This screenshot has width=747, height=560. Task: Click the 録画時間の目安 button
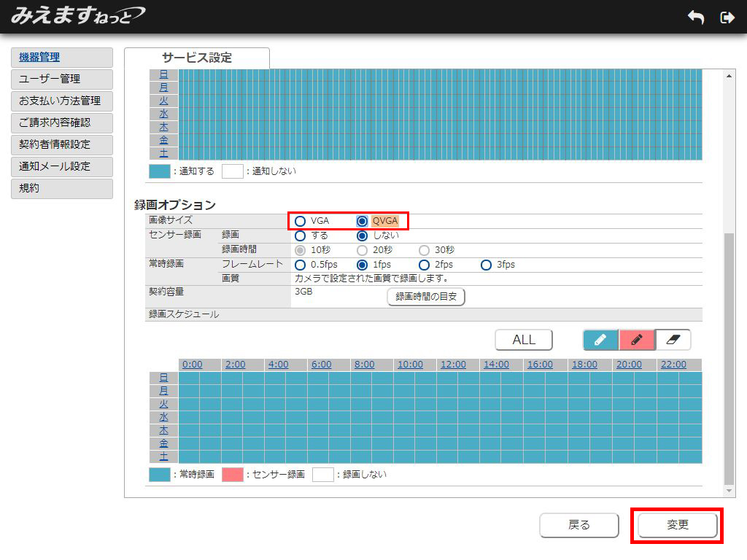[x=426, y=297]
